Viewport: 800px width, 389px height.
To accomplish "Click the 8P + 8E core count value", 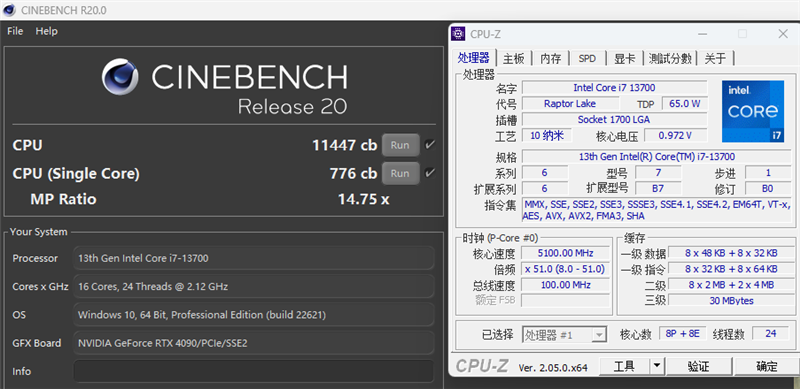I will point(683,334).
